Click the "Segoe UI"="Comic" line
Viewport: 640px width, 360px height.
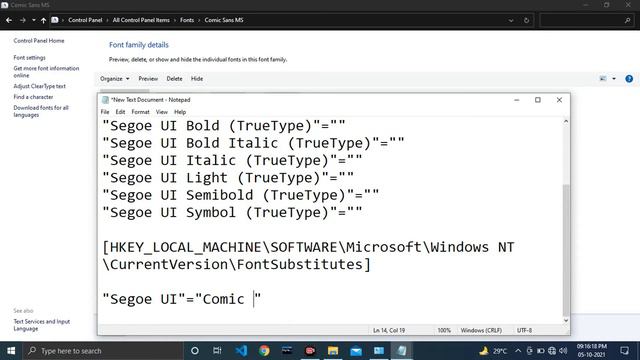coord(182,299)
